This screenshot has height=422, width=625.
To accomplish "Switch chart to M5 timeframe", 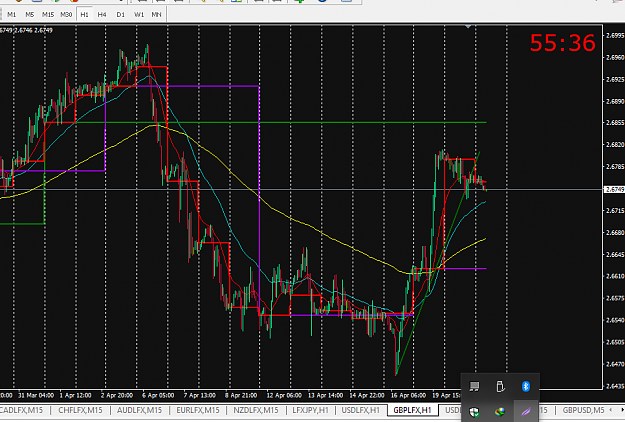I will click(30, 14).
